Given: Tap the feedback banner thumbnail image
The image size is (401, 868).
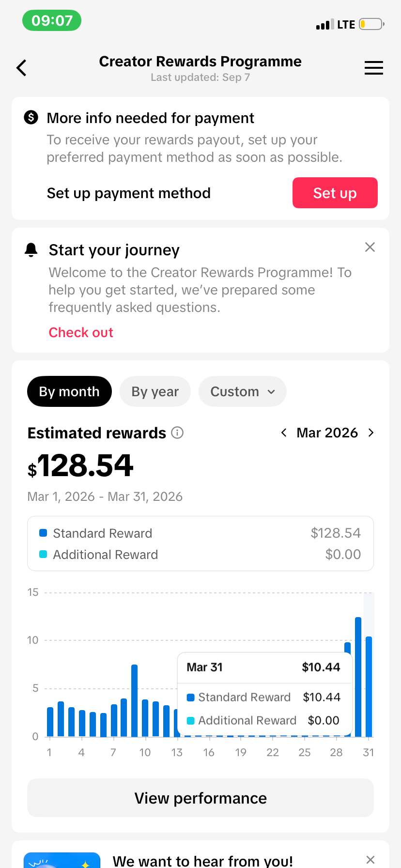Looking at the screenshot, I should (x=62, y=860).
